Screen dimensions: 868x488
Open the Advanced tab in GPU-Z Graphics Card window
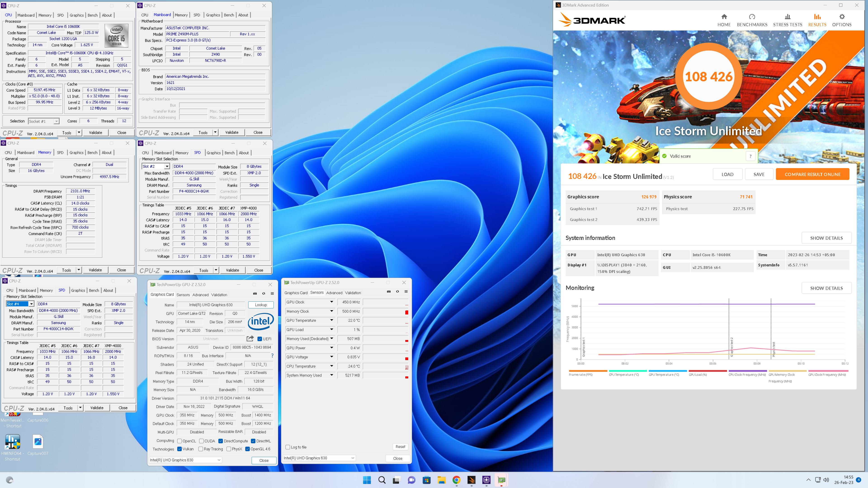pos(200,295)
